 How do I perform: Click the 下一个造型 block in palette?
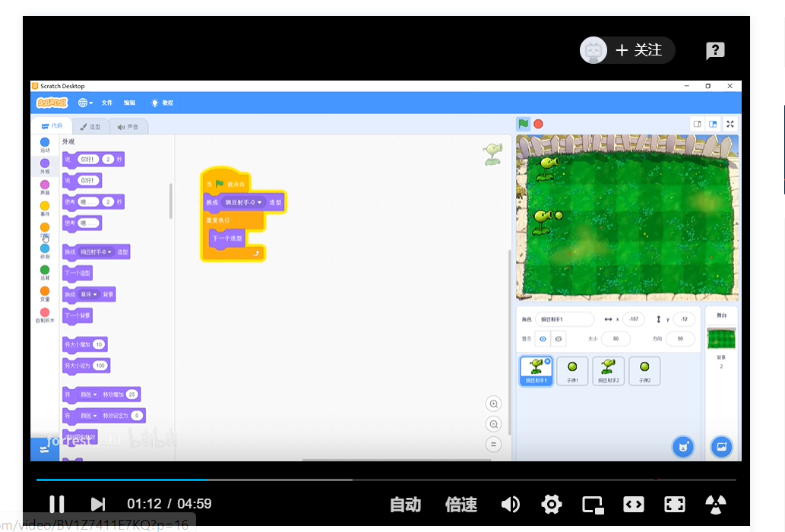tap(78, 274)
